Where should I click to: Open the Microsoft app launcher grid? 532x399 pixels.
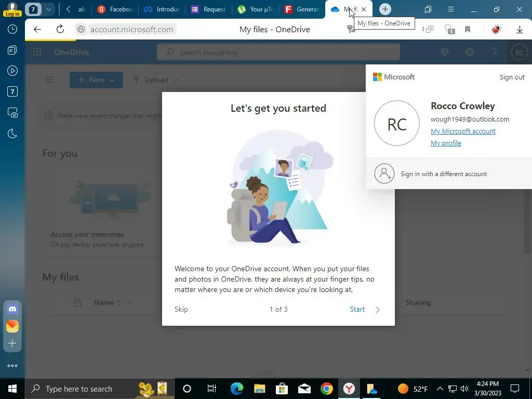pyautogui.click(x=37, y=52)
